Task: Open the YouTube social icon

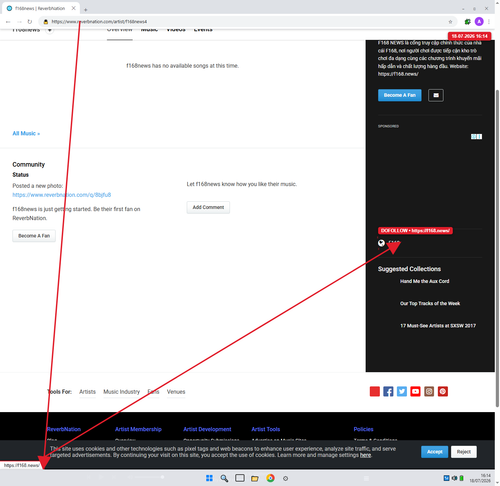Action: (x=415, y=391)
